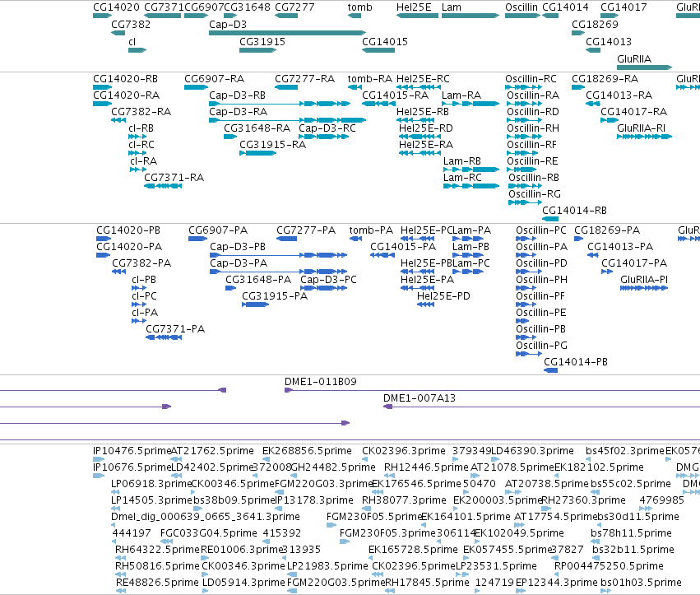Click the CG14020 gene label
Viewport: 700px width, 595px height.
(x=117, y=7)
